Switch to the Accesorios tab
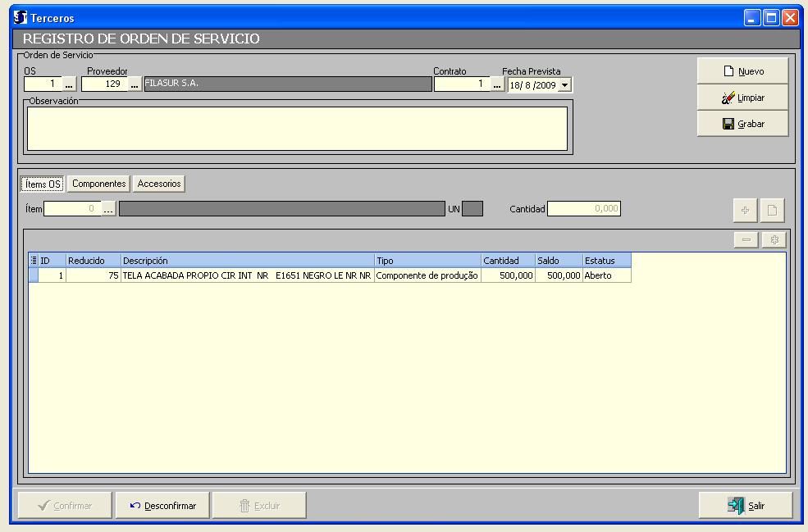The image size is (808, 532). (159, 184)
